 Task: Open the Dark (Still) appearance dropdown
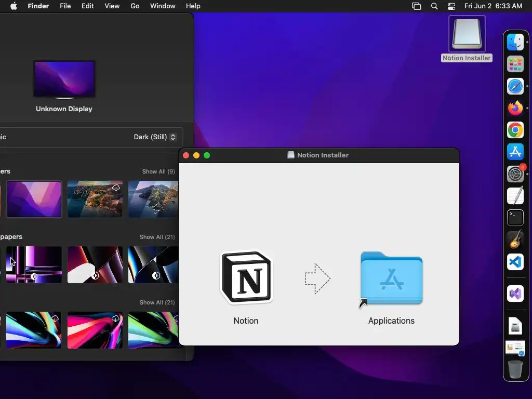[155, 137]
